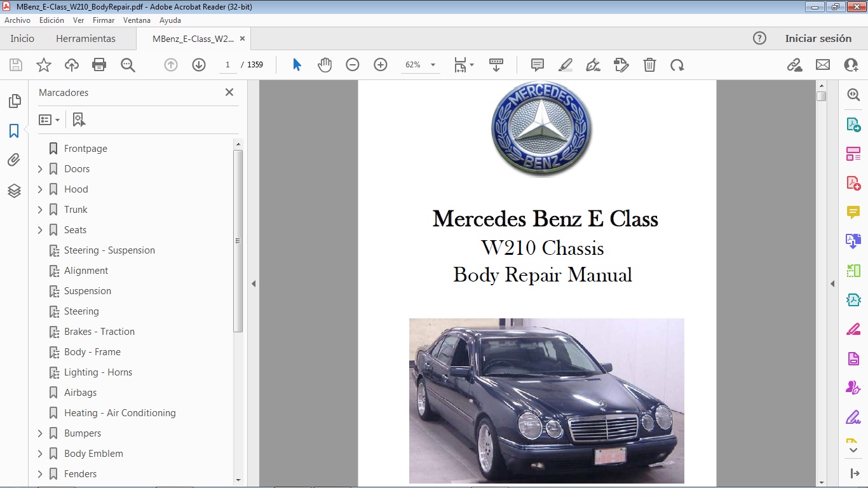Click inside the page number field
Image resolution: width=868 pixels, height=488 pixels.
[x=227, y=64]
